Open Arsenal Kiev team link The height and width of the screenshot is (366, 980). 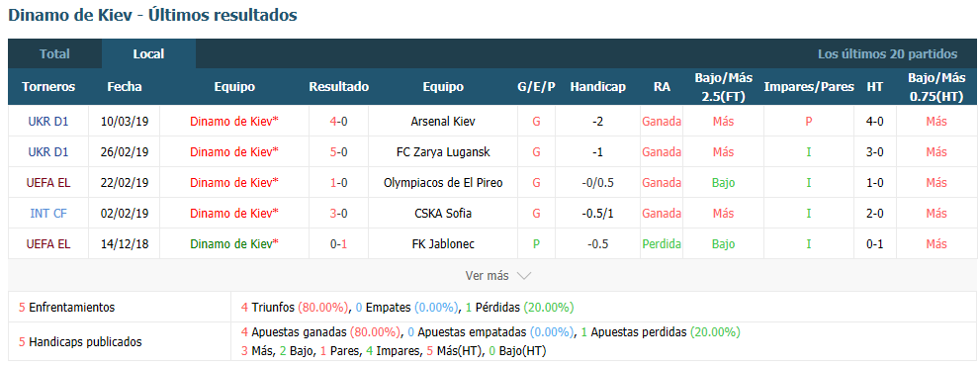444,122
